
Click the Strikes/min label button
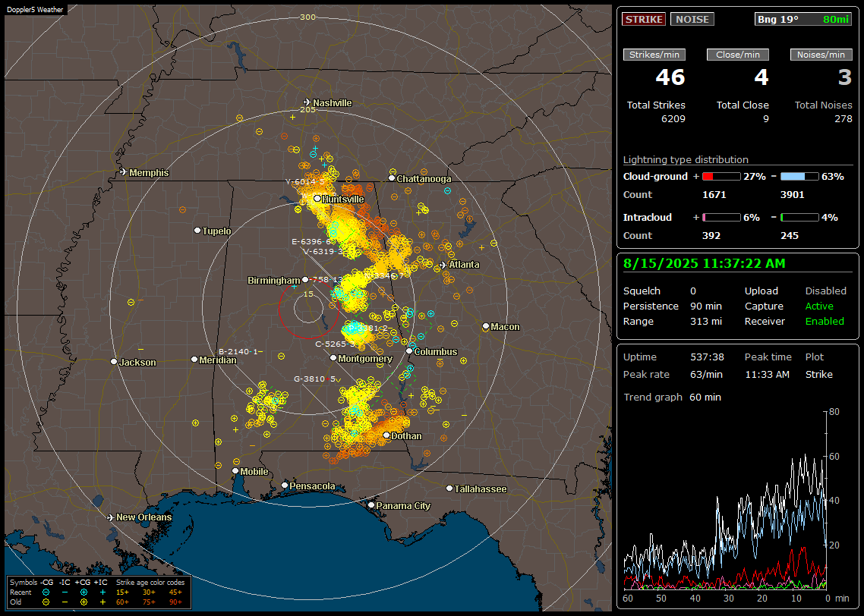654,55
